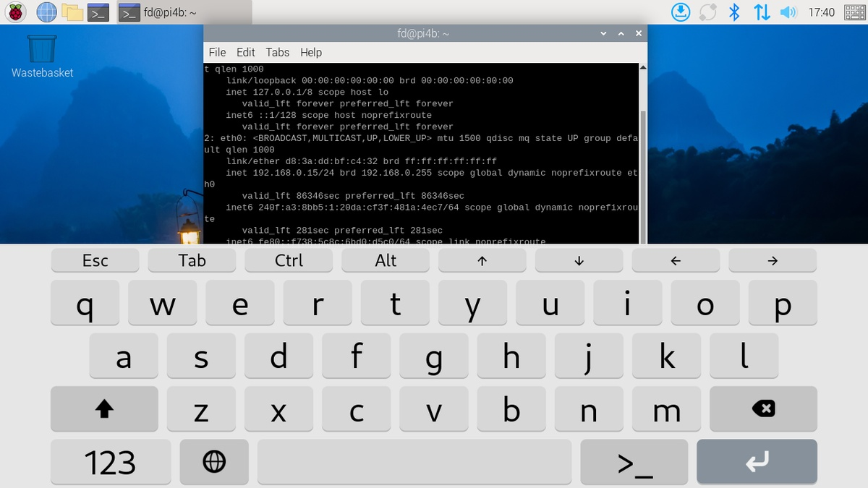
Task: Tap the z key
Action: pyautogui.click(x=201, y=409)
